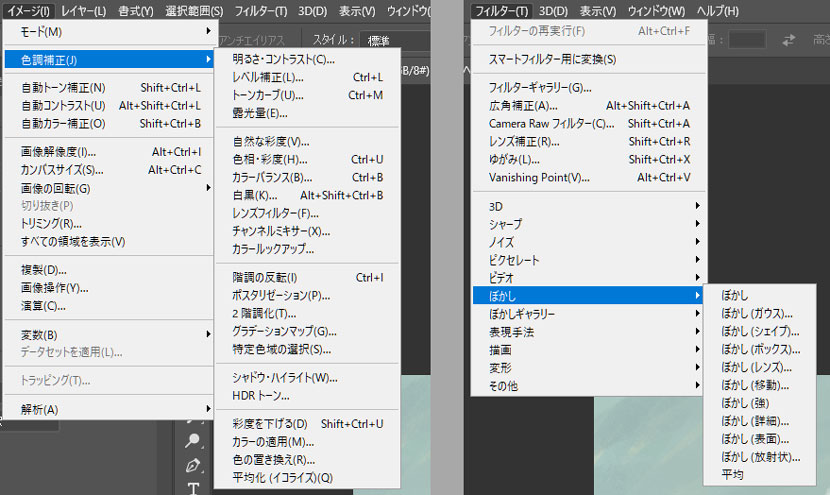The height and width of the screenshot is (495, 830).
Task: Choose 画像操作(Y)...
Action: coord(109,288)
